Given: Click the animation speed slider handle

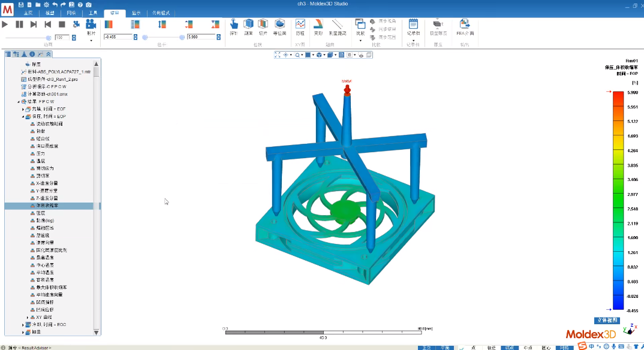Looking at the screenshot, I should point(49,38).
